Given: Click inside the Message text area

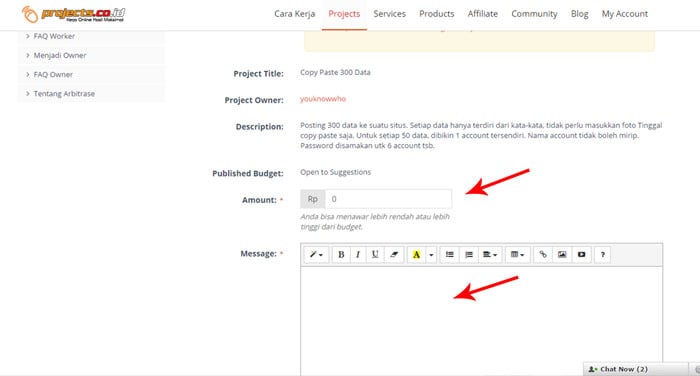Looking at the screenshot, I should 481,321.
